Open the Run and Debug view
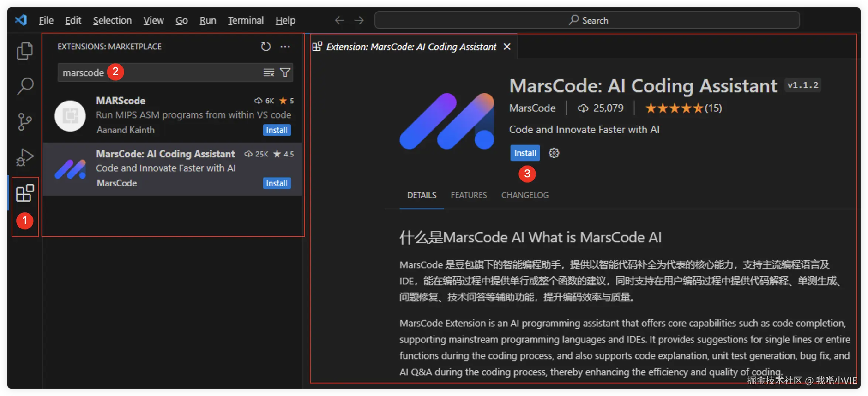Viewport: 868px width, 396px height. (x=25, y=157)
